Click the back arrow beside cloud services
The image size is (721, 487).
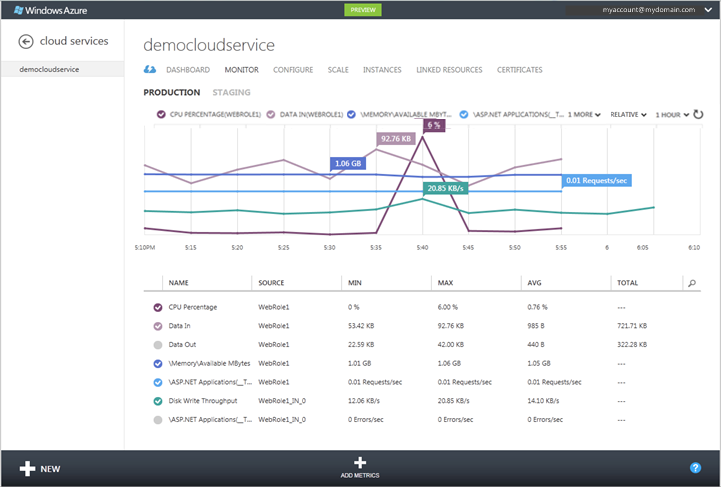click(26, 41)
